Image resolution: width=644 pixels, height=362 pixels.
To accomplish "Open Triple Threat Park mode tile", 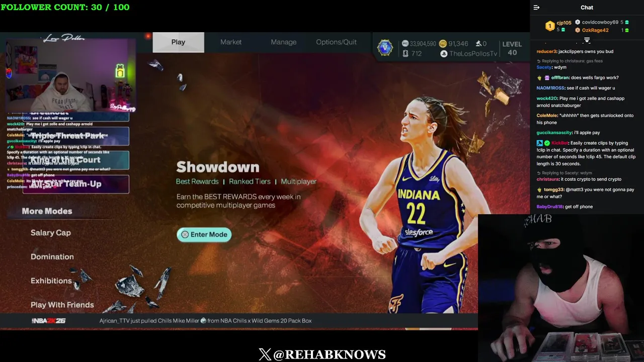I will click(75, 136).
